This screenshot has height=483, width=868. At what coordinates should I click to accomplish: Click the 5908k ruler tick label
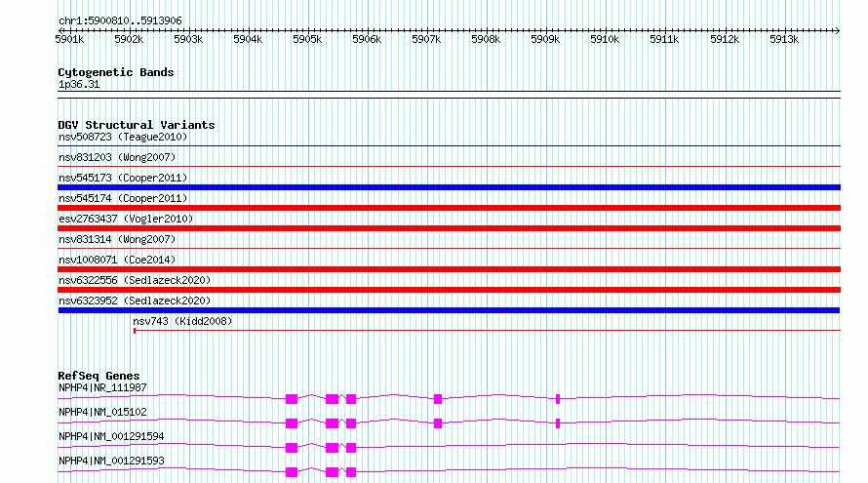pos(486,39)
